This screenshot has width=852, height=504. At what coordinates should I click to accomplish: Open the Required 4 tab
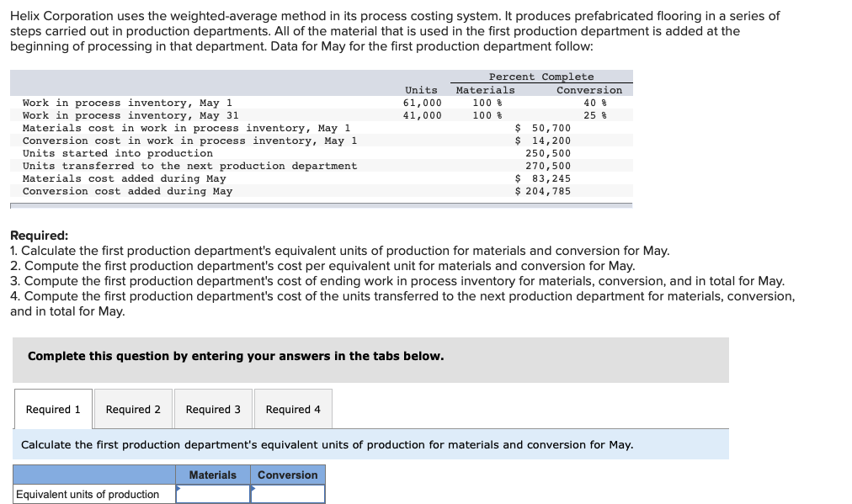pos(293,409)
